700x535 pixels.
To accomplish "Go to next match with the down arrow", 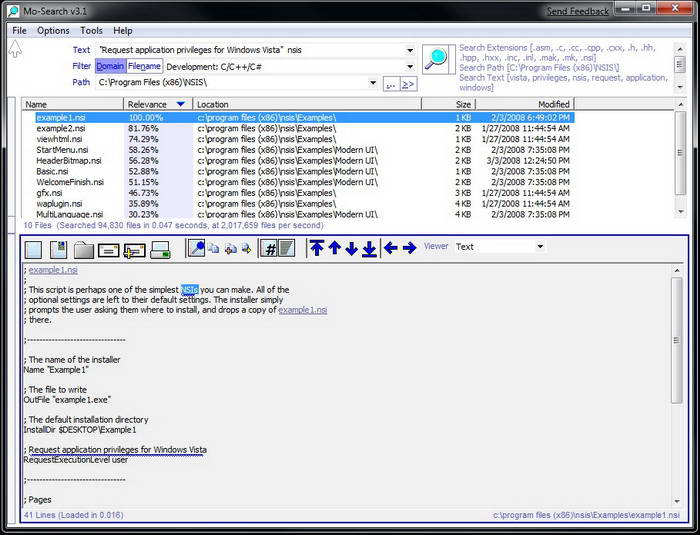I will (352, 248).
